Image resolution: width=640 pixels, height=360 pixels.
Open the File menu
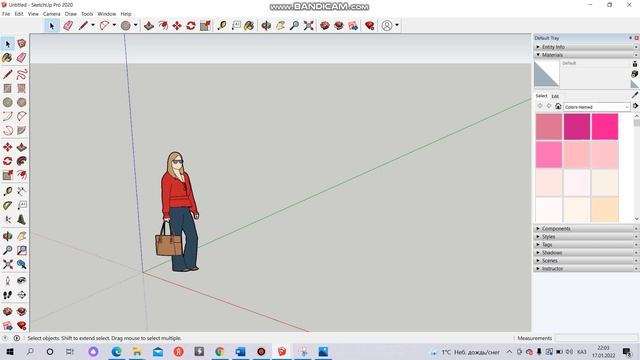click(x=6, y=14)
